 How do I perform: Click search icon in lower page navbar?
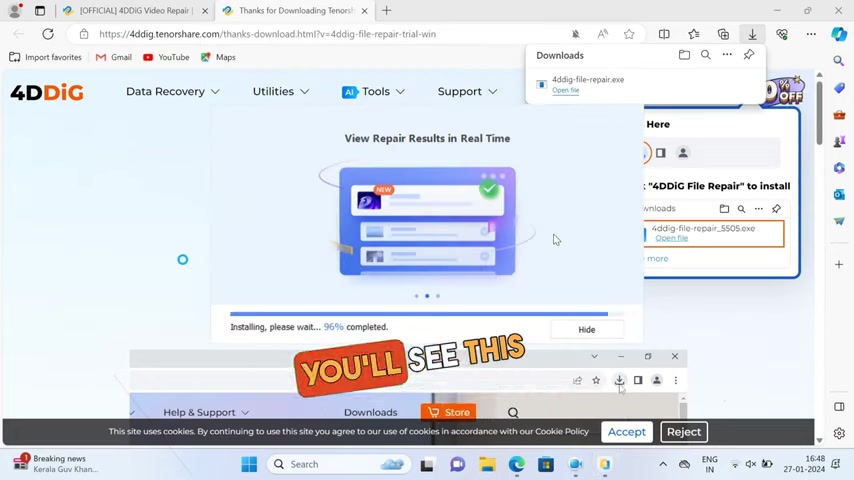[x=513, y=412]
